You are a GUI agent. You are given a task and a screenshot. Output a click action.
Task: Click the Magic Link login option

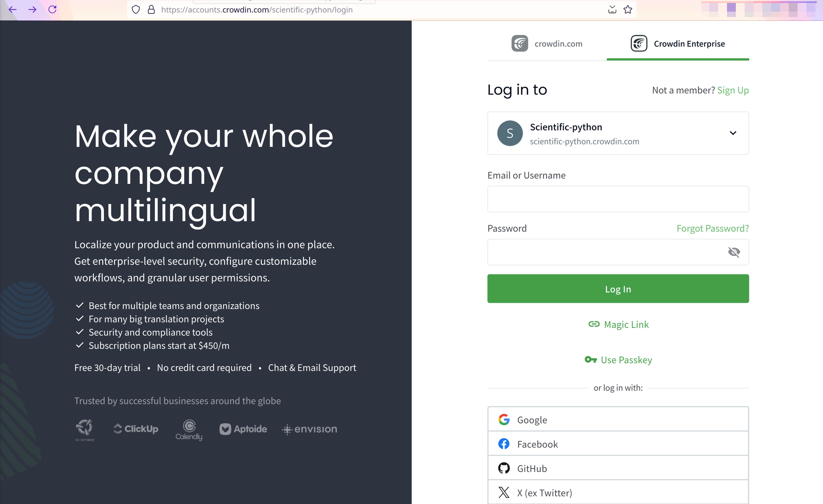pyautogui.click(x=618, y=324)
